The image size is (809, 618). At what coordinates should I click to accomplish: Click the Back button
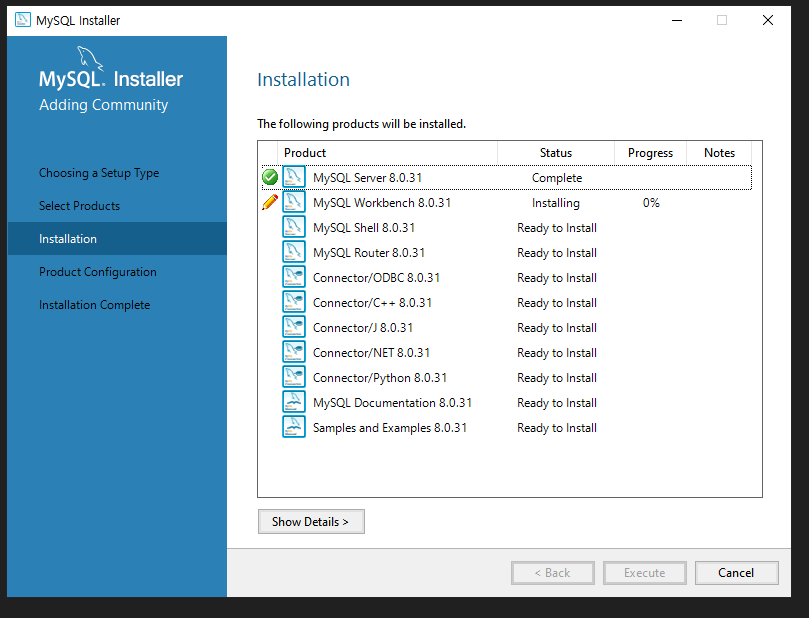pyautogui.click(x=553, y=573)
